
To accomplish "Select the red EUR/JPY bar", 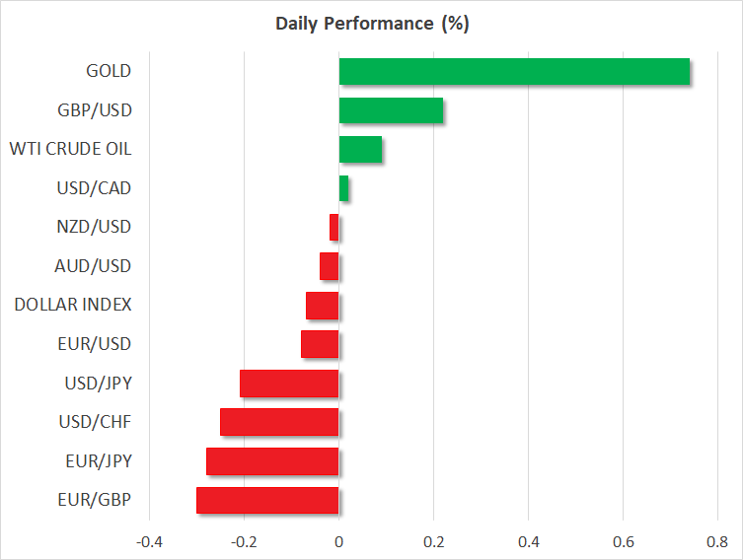I will [x=272, y=461].
